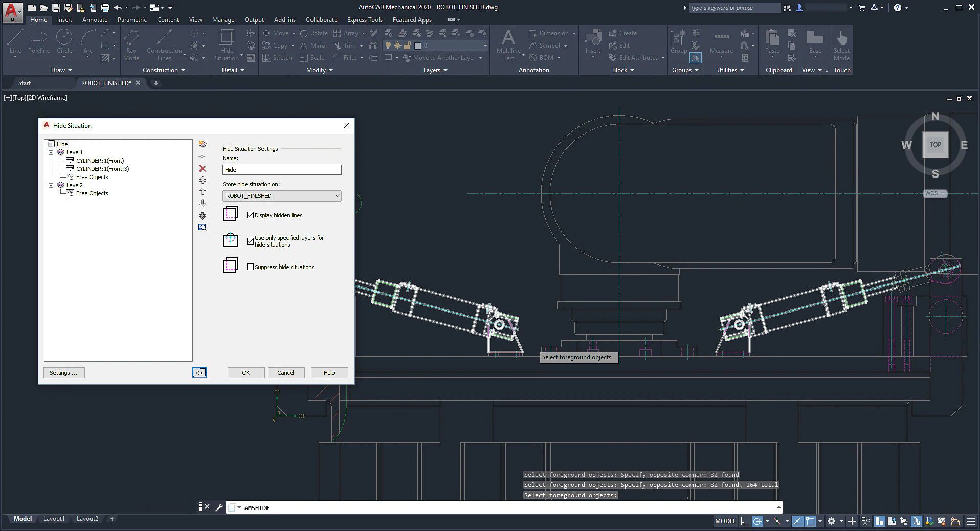Screen dimensions: 980x531
Task: Uncheck Display hidden lines checkbox
Action: pos(251,215)
